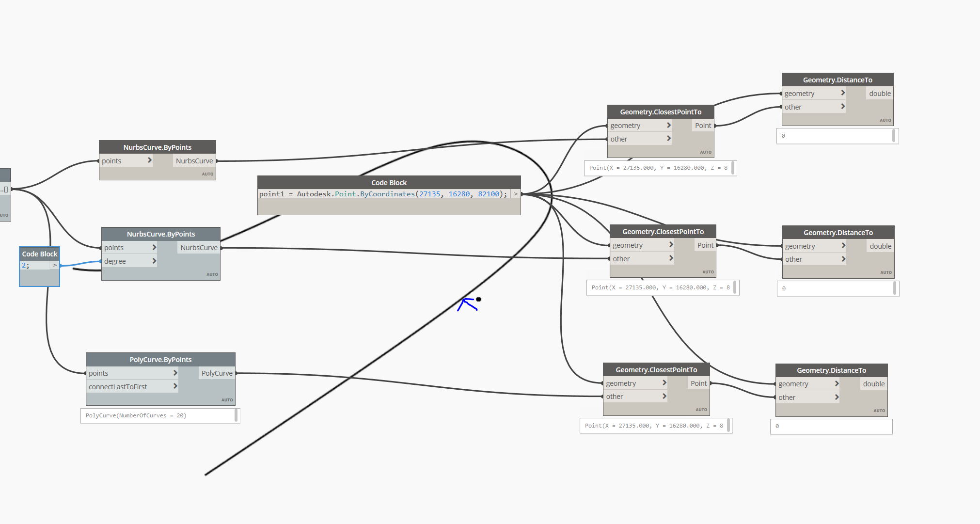This screenshot has height=524, width=980.
Task: Select the topmost Geometry.DistanceTo node header
Action: (838, 80)
